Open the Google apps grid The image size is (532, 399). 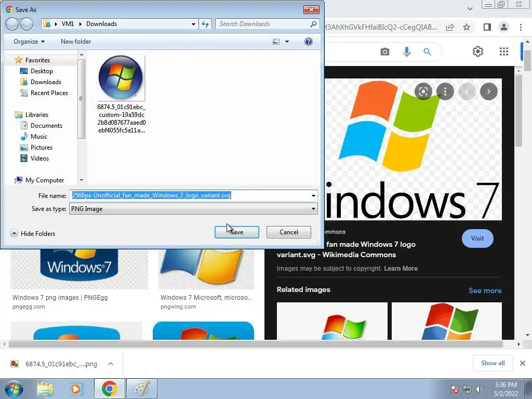pyautogui.click(x=504, y=51)
